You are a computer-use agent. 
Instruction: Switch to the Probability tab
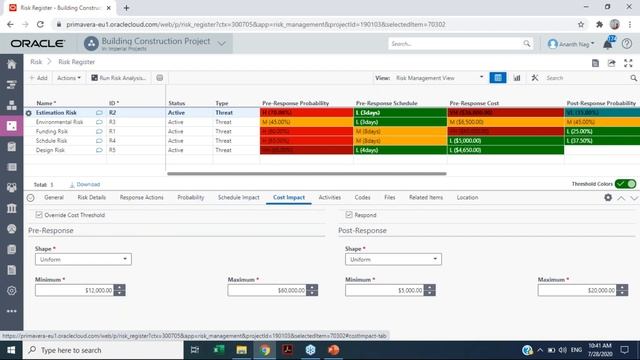(x=191, y=197)
